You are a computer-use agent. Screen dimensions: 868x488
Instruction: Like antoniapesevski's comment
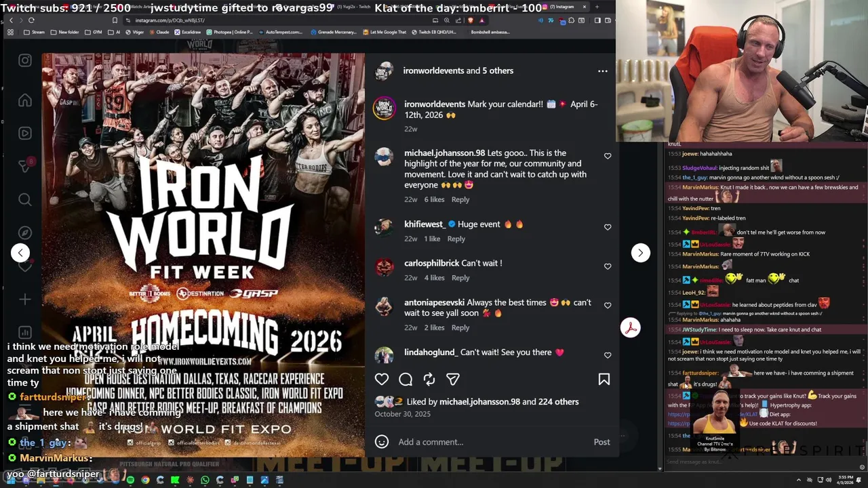point(608,306)
